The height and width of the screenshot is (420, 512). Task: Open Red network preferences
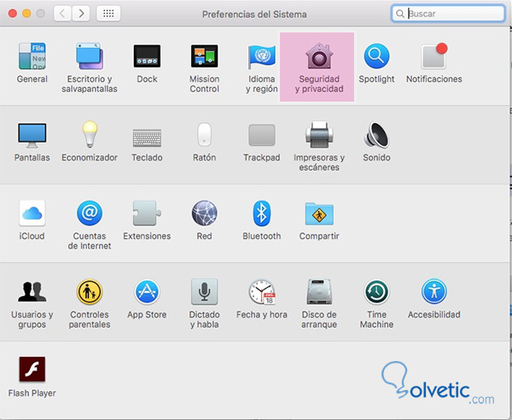click(205, 213)
